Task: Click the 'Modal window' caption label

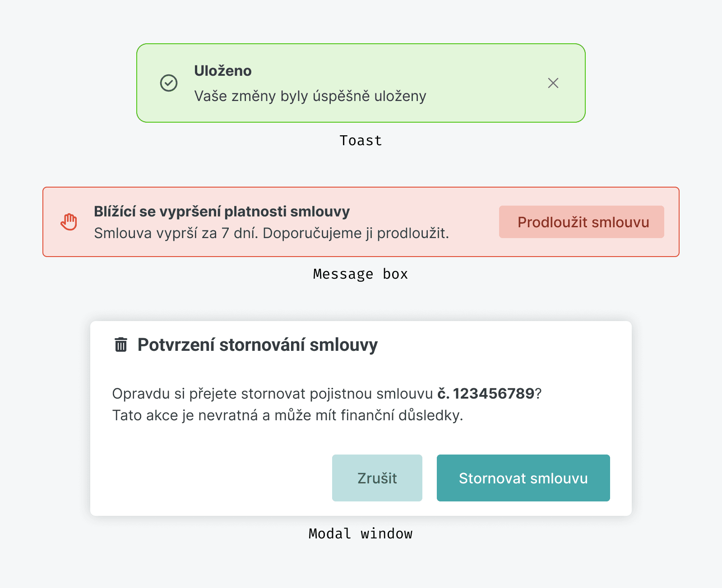Action: point(361,534)
